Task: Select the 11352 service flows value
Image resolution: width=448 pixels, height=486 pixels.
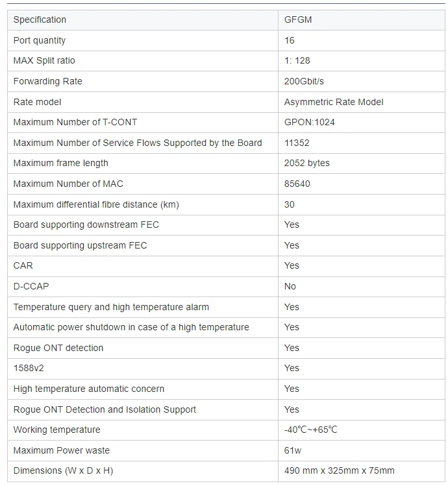Action: 297,143
